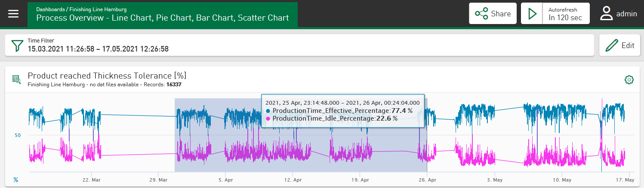Click the Edit pencil button

pyautogui.click(x=619, y=45)
